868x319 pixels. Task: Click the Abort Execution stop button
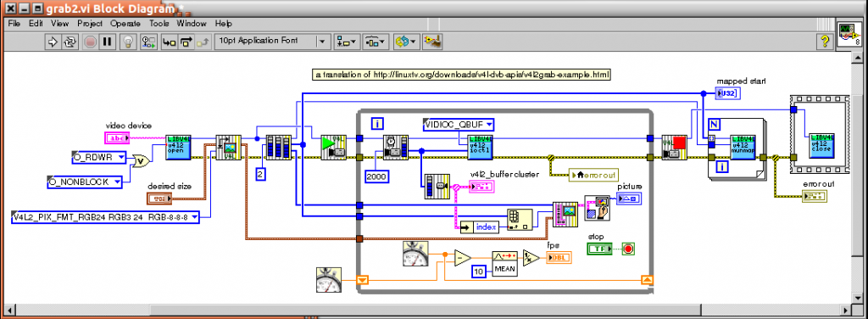(90, 42)
